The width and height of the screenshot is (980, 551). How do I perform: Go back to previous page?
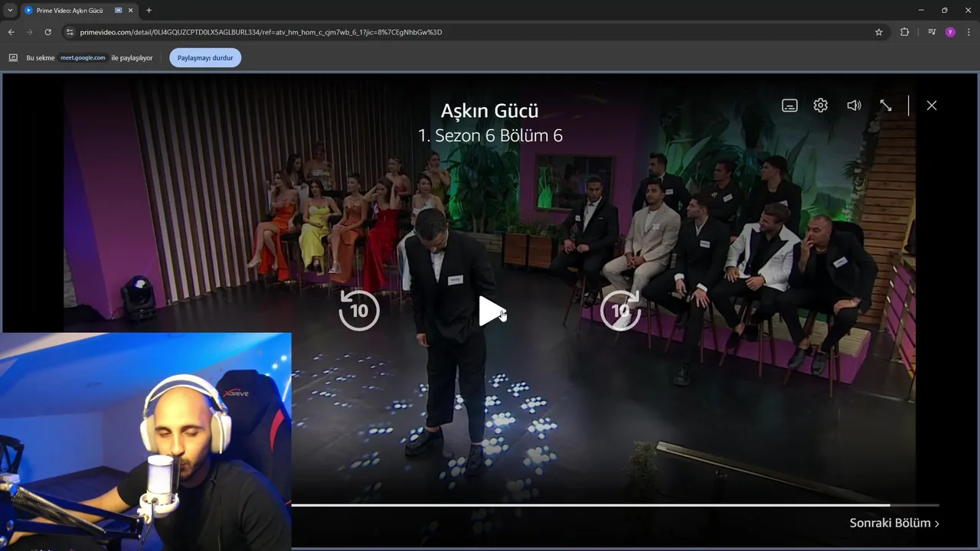pyautogui.click(x=11, y=32)
